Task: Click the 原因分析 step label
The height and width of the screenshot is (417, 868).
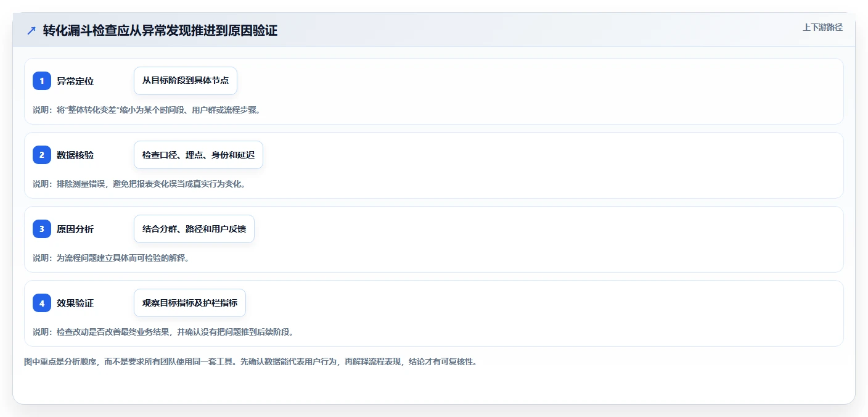Action: click(x=75, y=229)
